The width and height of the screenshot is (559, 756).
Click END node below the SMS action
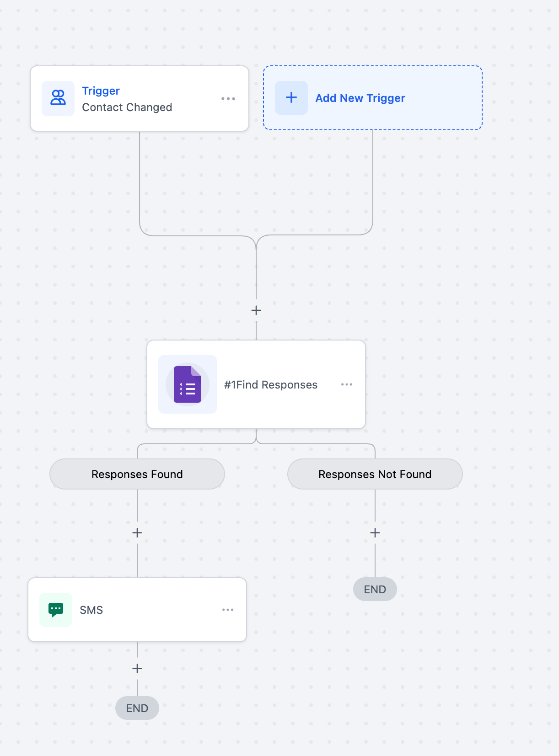click(x=137, y=708)
